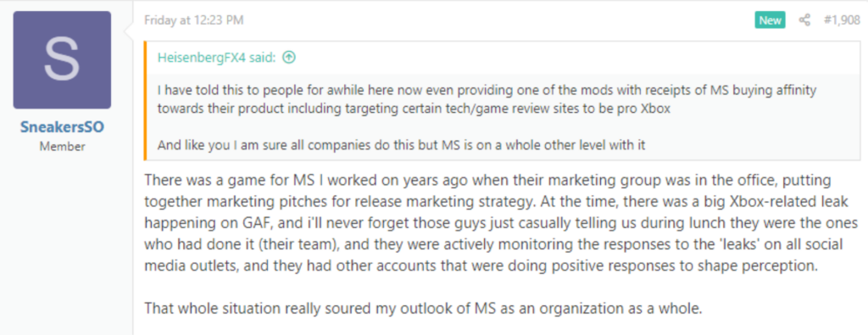Click the Member title under the username
This screenshot has height=335, width=868.
pos(62,147)
